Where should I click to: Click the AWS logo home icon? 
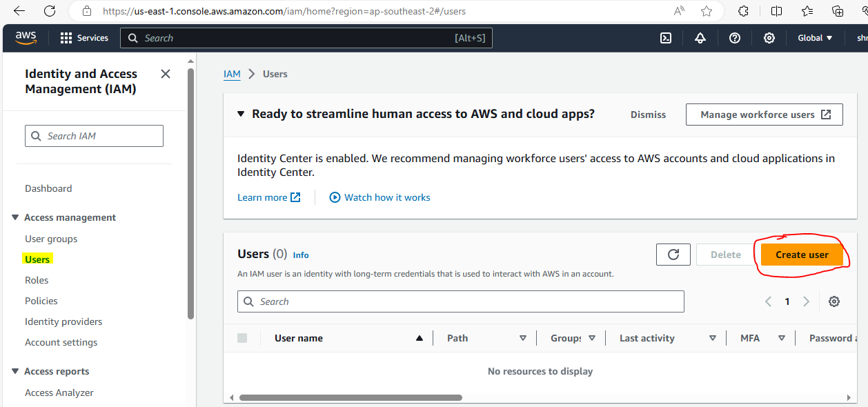(26, 38)
